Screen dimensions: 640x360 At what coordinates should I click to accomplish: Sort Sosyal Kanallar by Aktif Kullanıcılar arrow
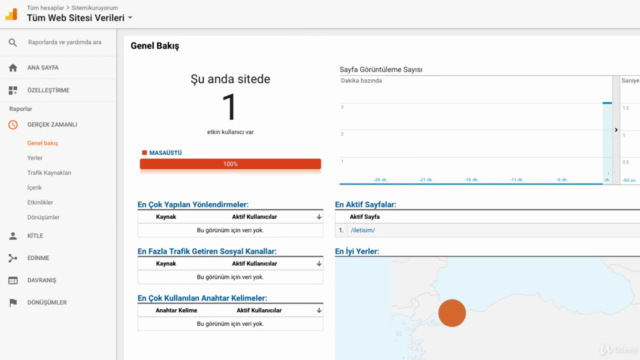319,264
